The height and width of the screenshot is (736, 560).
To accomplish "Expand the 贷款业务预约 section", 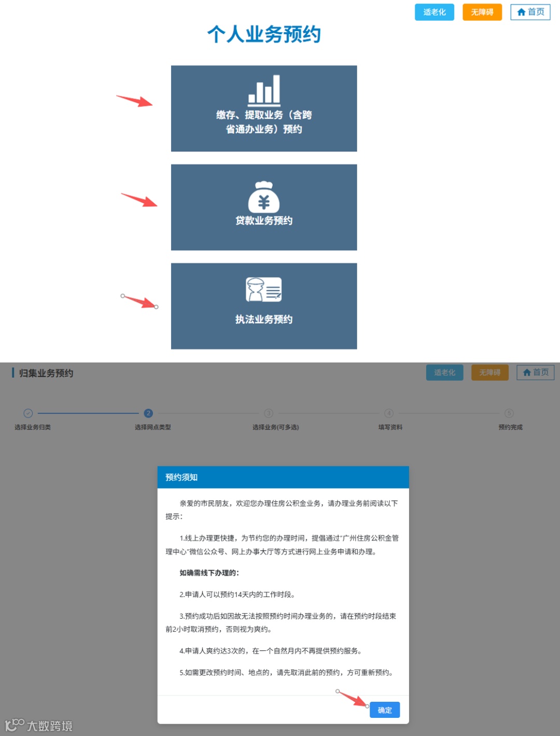I will click(263, 206).
